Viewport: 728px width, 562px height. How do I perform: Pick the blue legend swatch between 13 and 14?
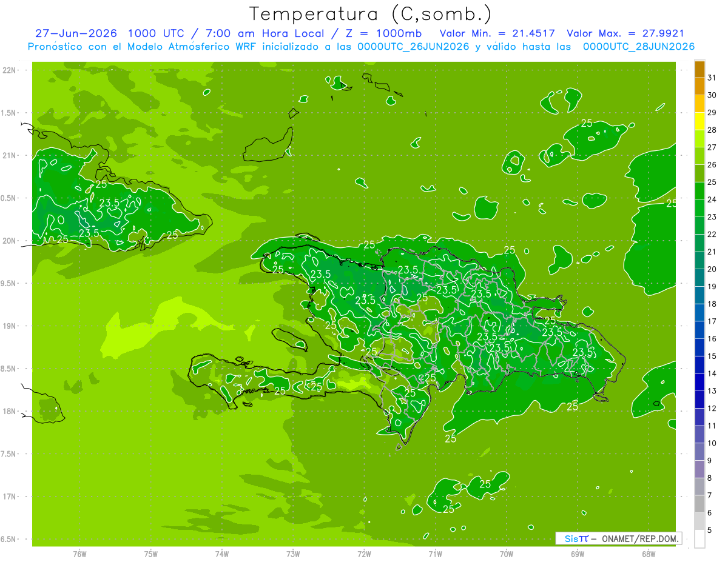[x=699, y=382]
